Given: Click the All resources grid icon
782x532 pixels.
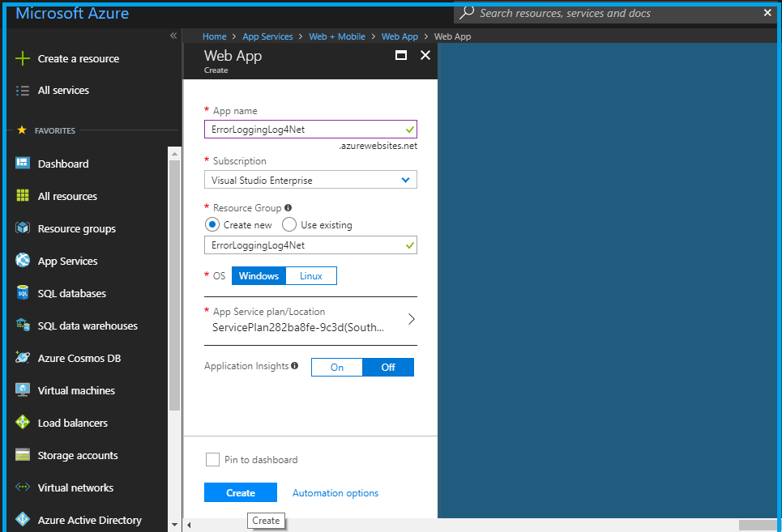Looking at the screenshot, I should point(23,195).
